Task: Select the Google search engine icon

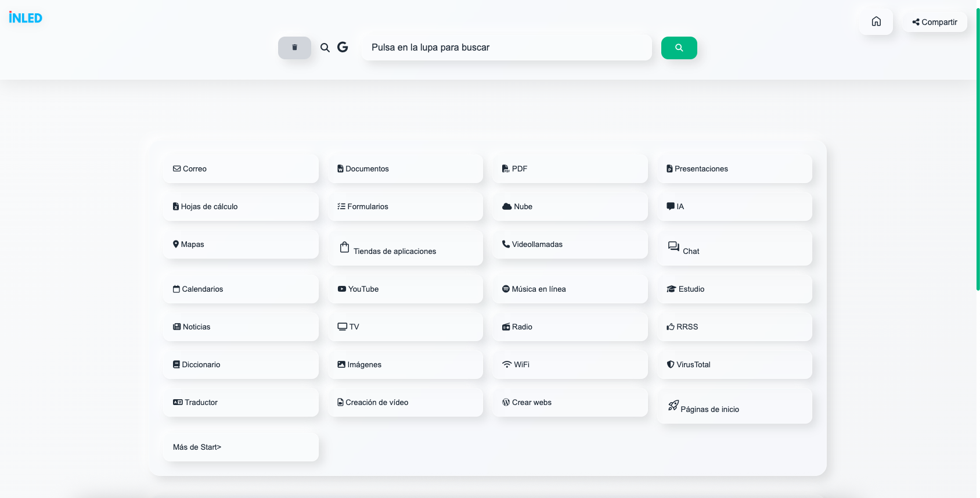Action: (343, 47)
